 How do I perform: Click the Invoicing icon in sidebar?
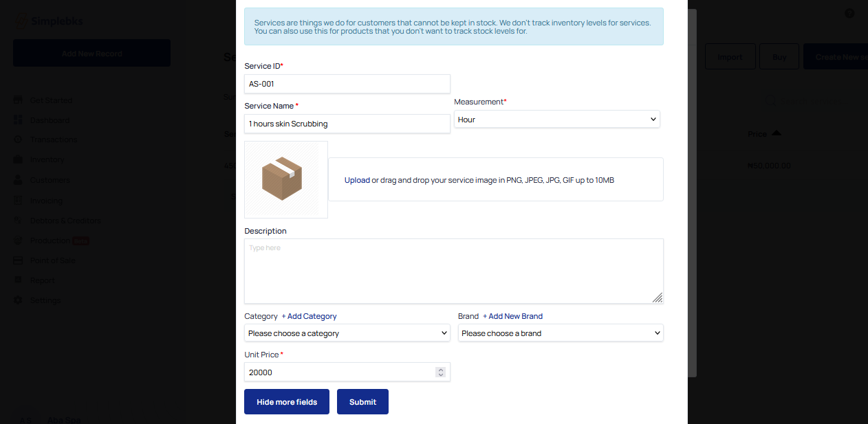coord(18,201)
